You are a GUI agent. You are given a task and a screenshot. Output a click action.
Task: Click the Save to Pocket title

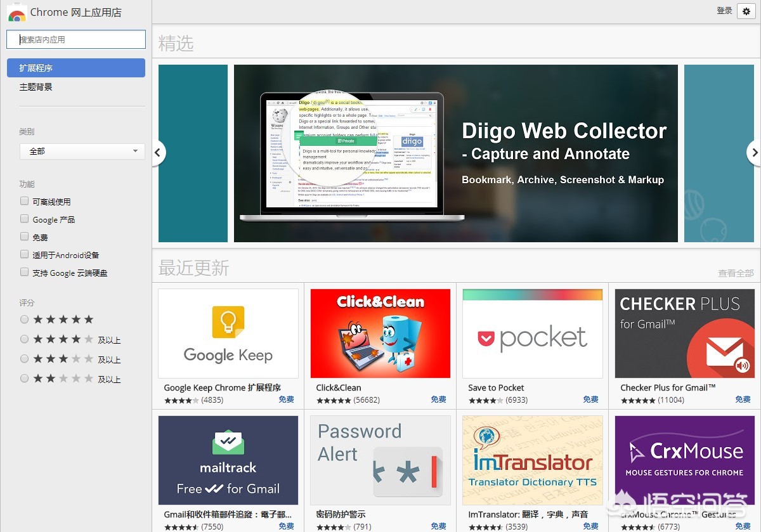[496, 387]
